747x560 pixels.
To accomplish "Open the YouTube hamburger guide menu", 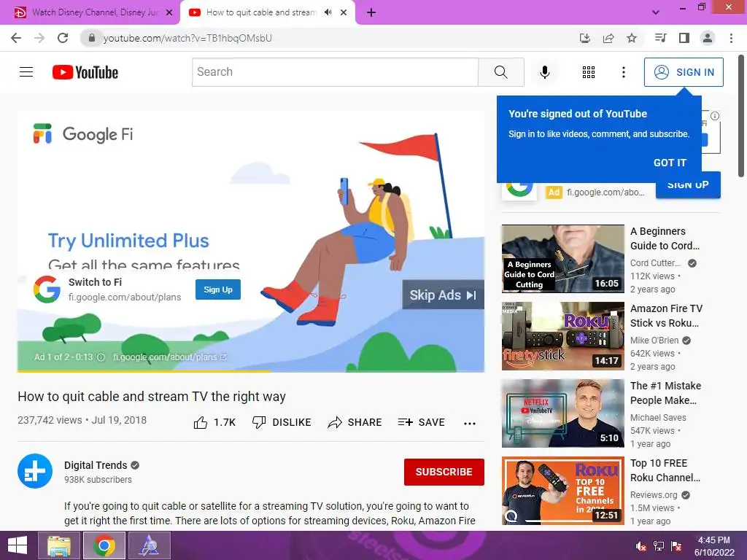I will click(26, 72).
